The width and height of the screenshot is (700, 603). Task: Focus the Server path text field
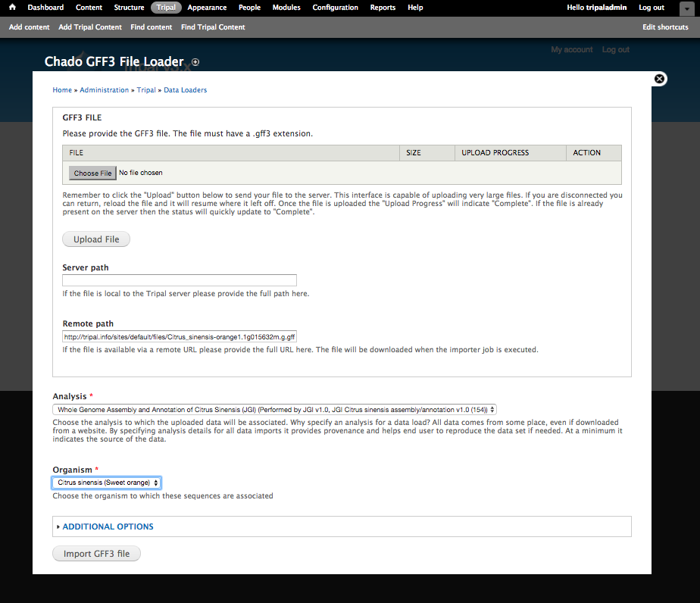coord(180,280)
